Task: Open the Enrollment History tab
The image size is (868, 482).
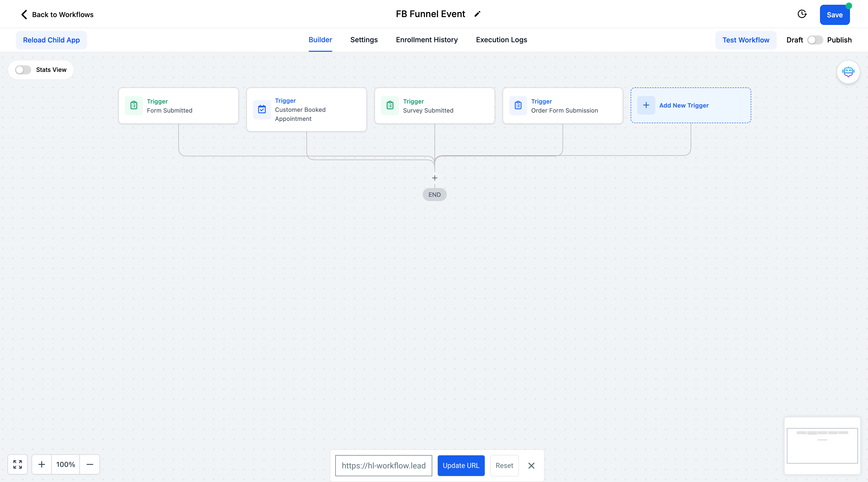Action: pos(426,40)
